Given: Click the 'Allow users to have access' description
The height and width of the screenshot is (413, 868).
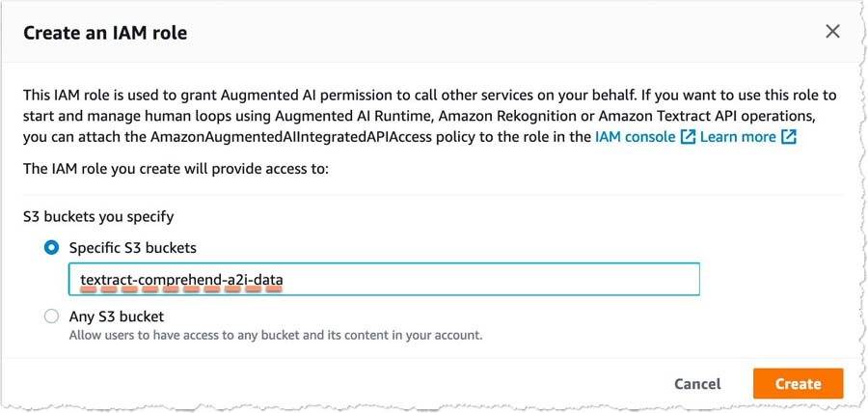Looking at the screenshot, I should (x=276, y=336).
